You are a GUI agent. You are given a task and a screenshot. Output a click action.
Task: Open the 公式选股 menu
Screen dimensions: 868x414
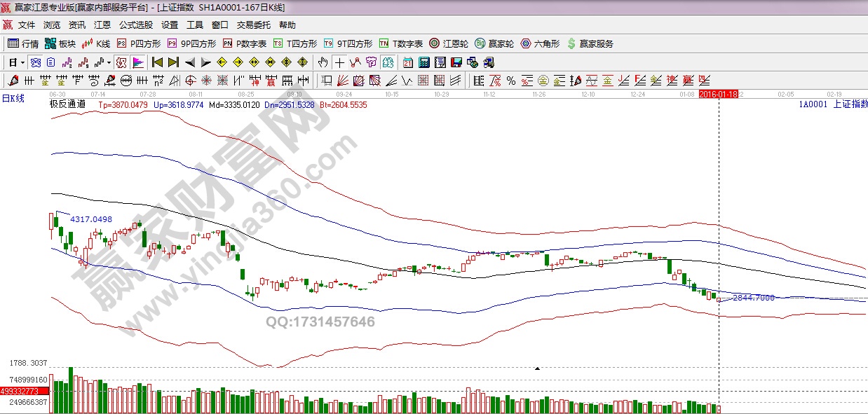(x=135, y=25)
